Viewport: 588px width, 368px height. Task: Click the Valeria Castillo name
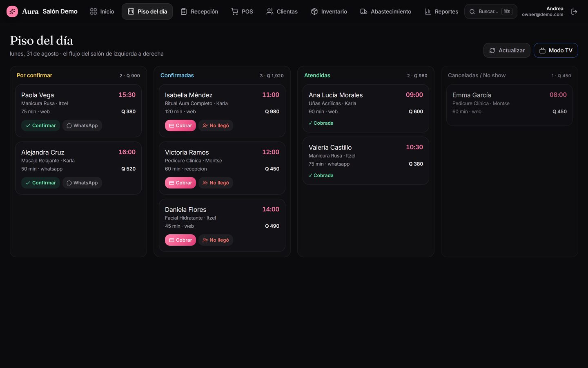tap(330, 147)
